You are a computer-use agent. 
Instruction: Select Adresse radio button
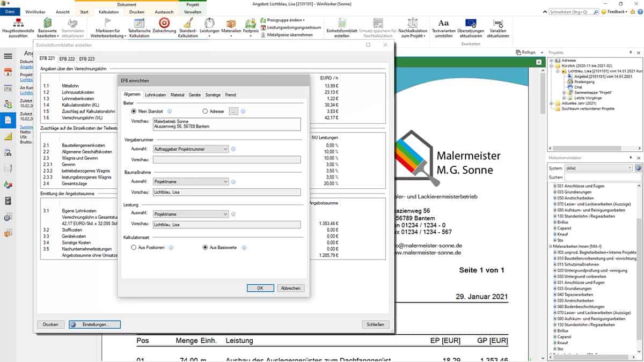pos(205,111)
